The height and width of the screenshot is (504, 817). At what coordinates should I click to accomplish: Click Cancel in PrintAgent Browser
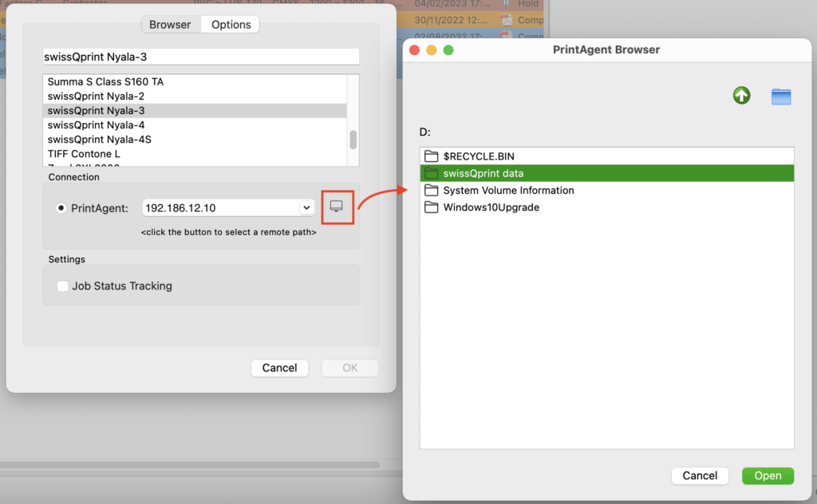[700, 475]
